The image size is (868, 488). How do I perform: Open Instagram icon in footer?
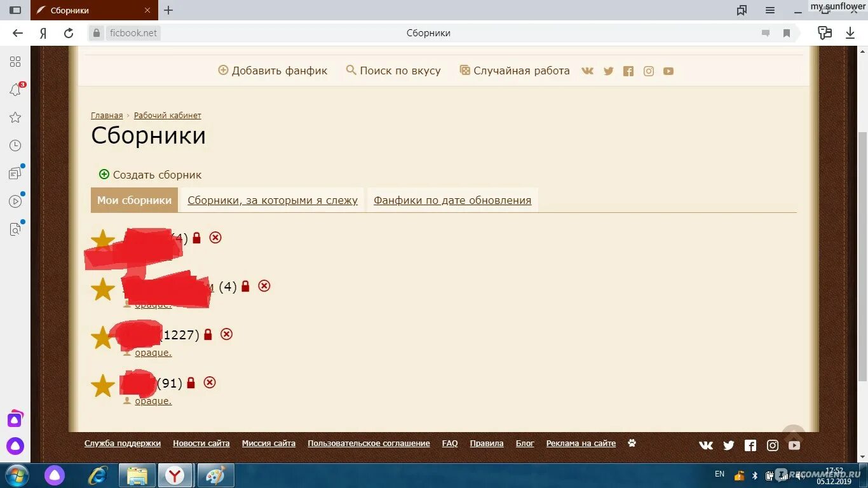[x=773, y=445]
